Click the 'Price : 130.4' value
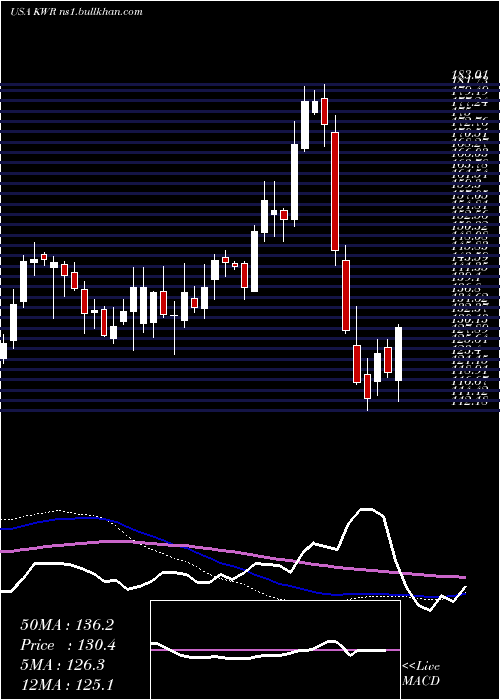Viewport: 500px width, 700px height. point(68,645)
